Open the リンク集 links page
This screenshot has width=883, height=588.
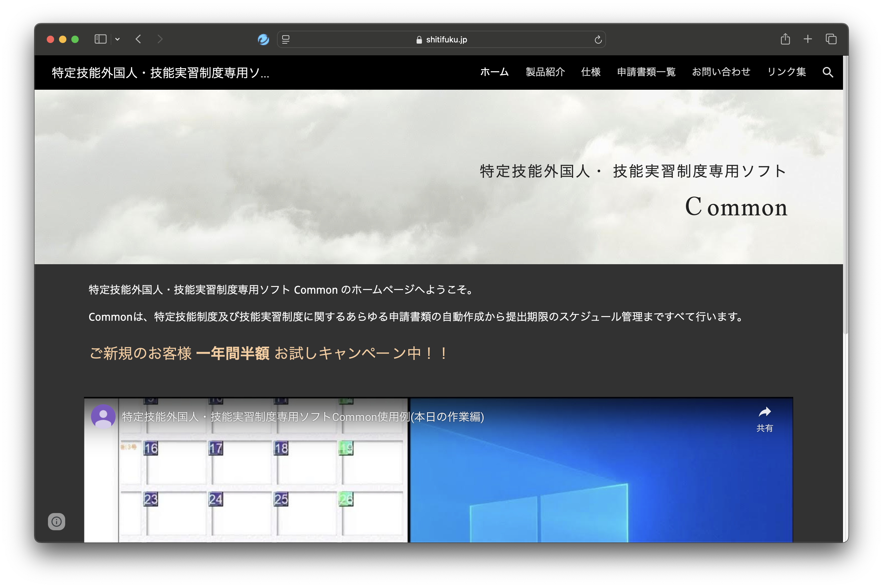[786, 72]
